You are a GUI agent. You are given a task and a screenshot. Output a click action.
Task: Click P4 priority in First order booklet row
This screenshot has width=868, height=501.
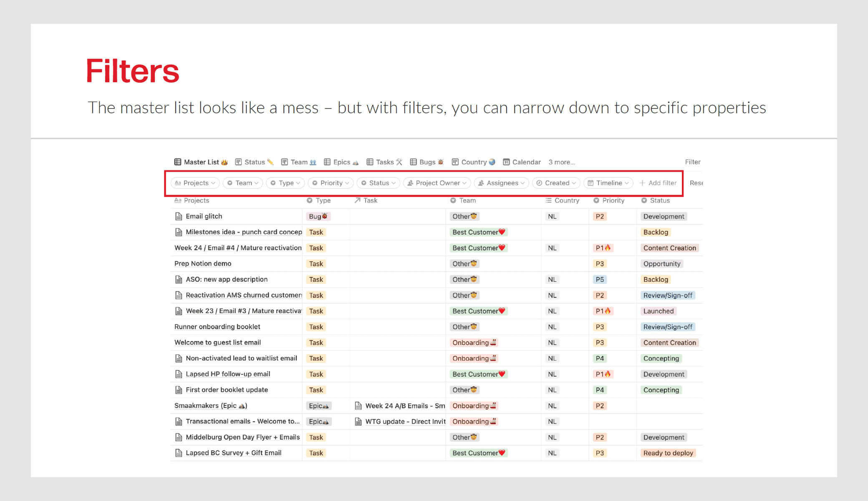click(x=600, y=390)
